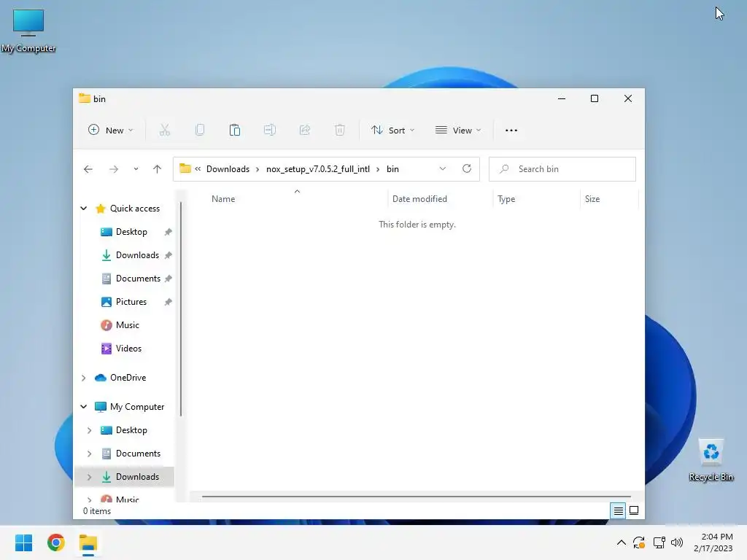This screenshot has height=560, width=747.
Task: Click the Copy icon in toolbar
Action: [200, 130]
